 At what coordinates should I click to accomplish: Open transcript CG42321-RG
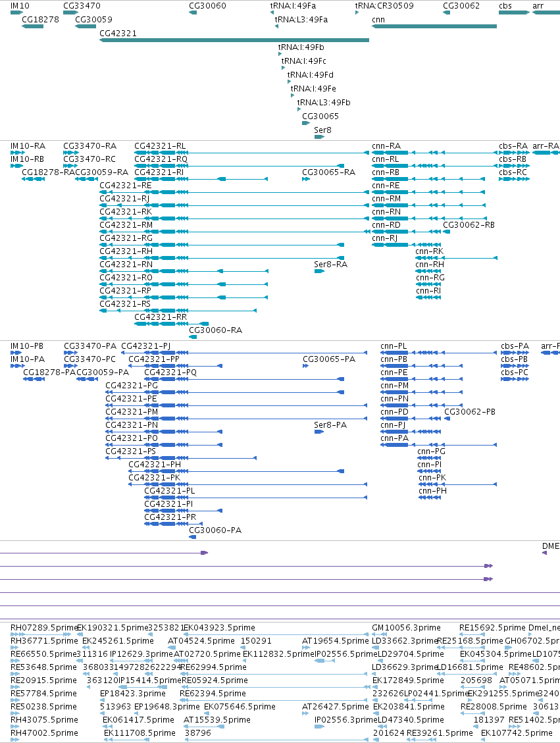tap(126, 238)
